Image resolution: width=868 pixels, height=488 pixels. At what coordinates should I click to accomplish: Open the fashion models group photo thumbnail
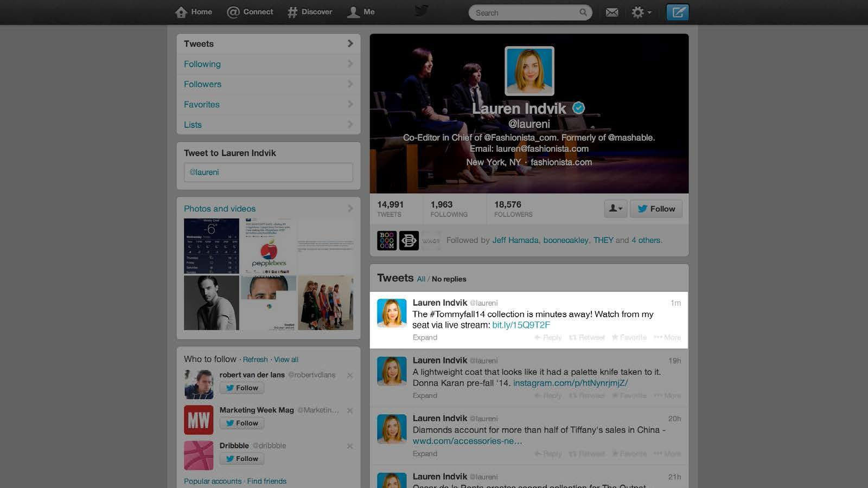coord(325,303)
